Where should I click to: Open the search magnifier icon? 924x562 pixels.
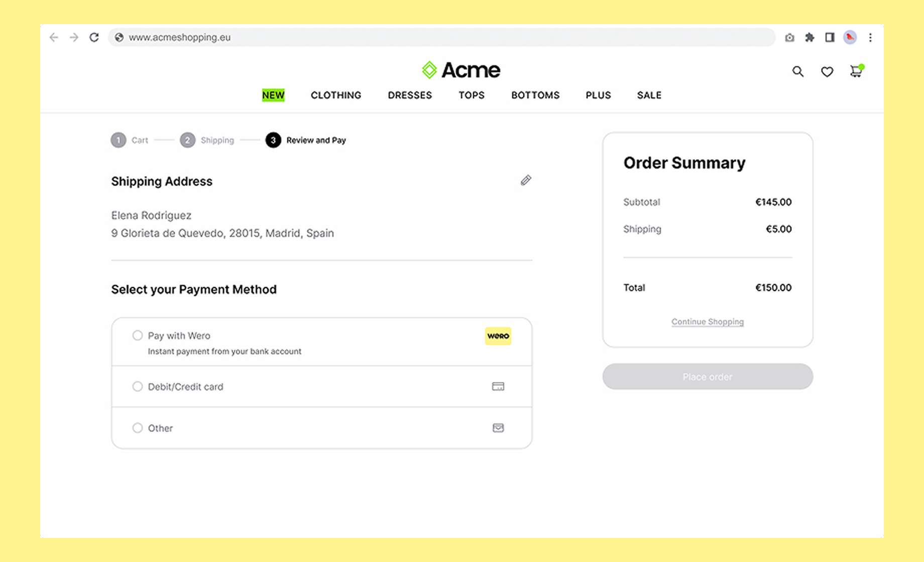797,72
